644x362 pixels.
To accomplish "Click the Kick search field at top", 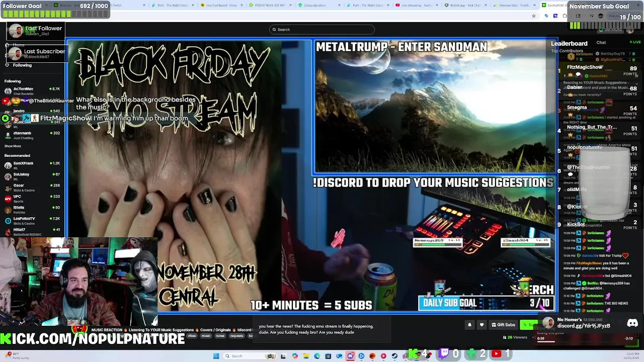I will click(322, 30).
